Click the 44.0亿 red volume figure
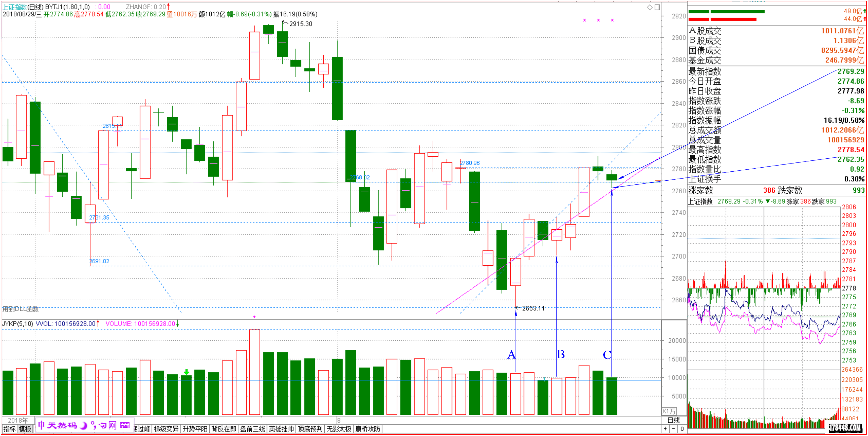This screenshot has width=868, height=436. click(853, 19)
